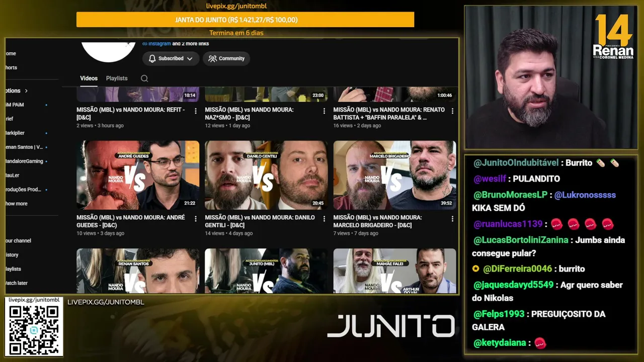Select chat username @DiFerreira0046
Screen dimensions: 644x362
517,269
